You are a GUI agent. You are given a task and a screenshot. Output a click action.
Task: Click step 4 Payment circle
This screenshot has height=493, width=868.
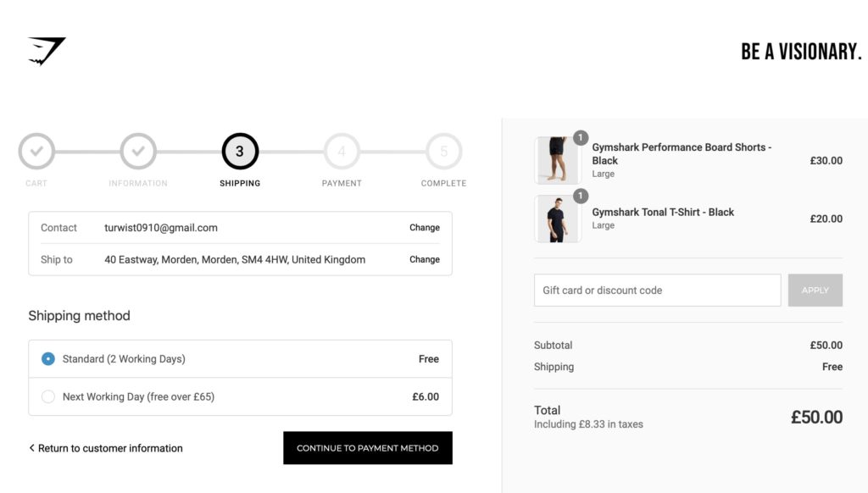click(342, 152)
